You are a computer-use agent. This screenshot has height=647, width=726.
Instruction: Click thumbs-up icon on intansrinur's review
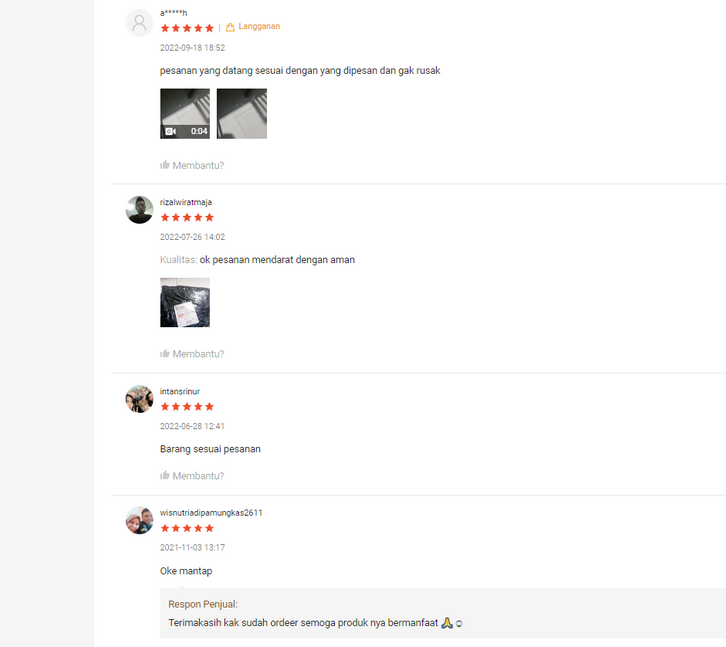point(164,475)
